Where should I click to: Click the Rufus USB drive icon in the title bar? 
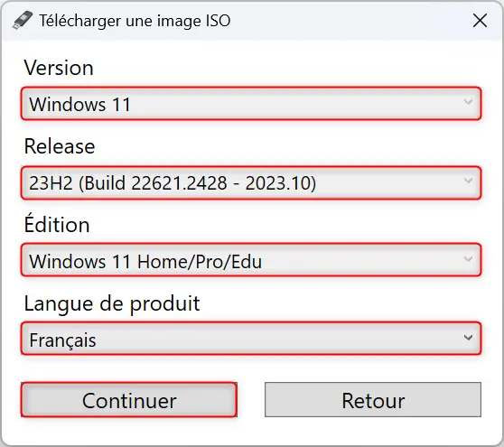coord(23,21)
